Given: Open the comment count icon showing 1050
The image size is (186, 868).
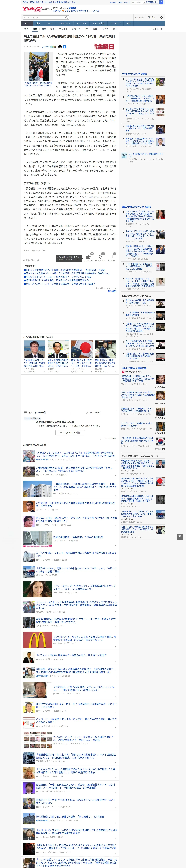Looking at the screenshot, I should pos(46,47).
